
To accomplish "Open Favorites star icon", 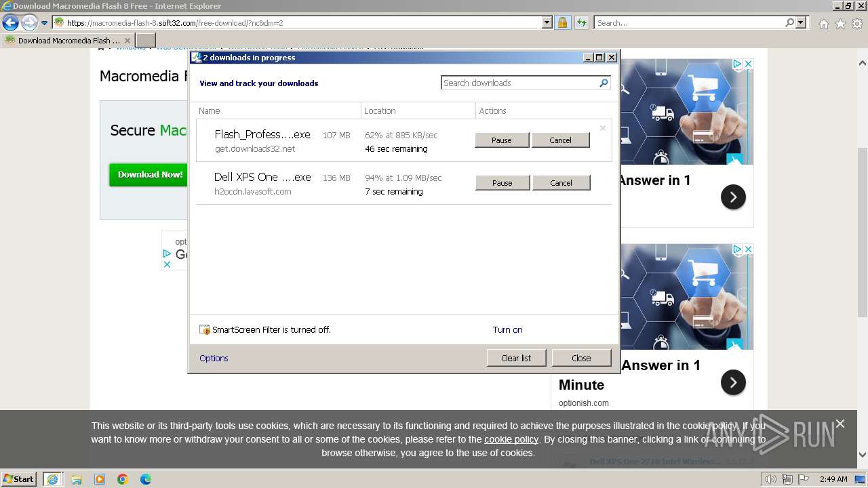I will [840, 24].
